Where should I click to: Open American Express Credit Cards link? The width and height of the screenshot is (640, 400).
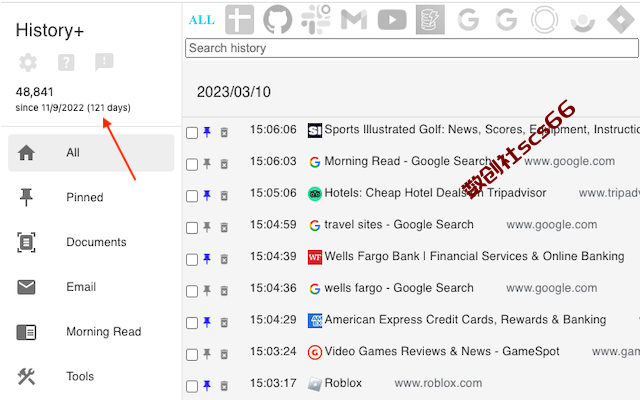pyautogui.click(x=465, y=320)
